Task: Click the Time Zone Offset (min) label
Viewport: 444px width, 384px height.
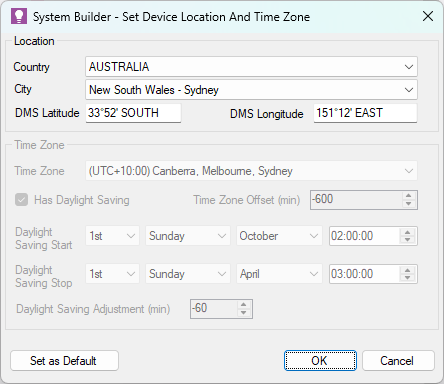Action: (247, 200)
